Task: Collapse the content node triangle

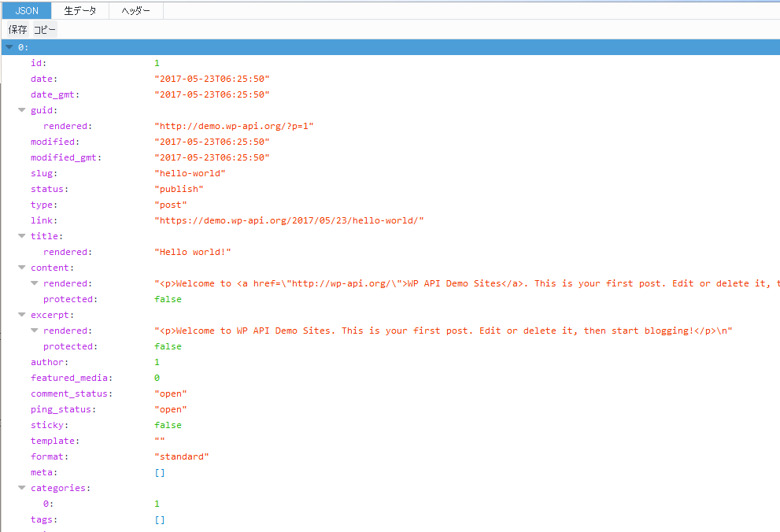Action: (x=22, y=268)
